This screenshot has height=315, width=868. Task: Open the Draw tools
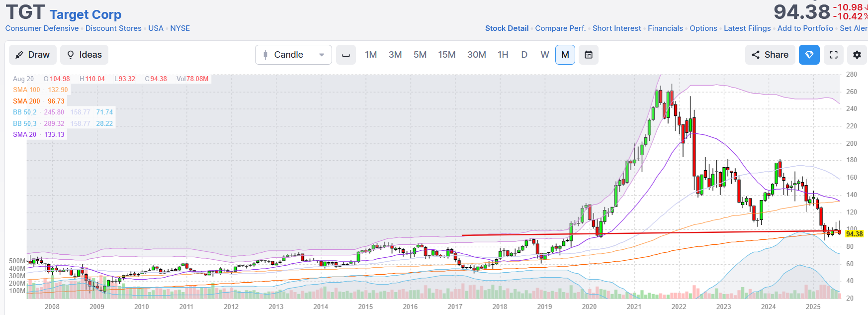[33, 55]
